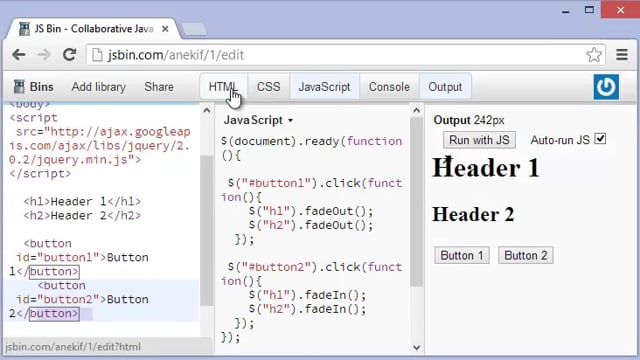Click the Header 2 heading in output
Image resolution: width=640 pixels, height=360 pixels.
pyautogui.click(x=473, y=214)
